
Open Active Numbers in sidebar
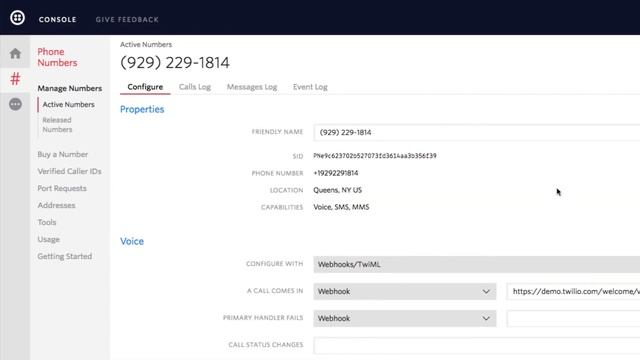tap(69, 104)
